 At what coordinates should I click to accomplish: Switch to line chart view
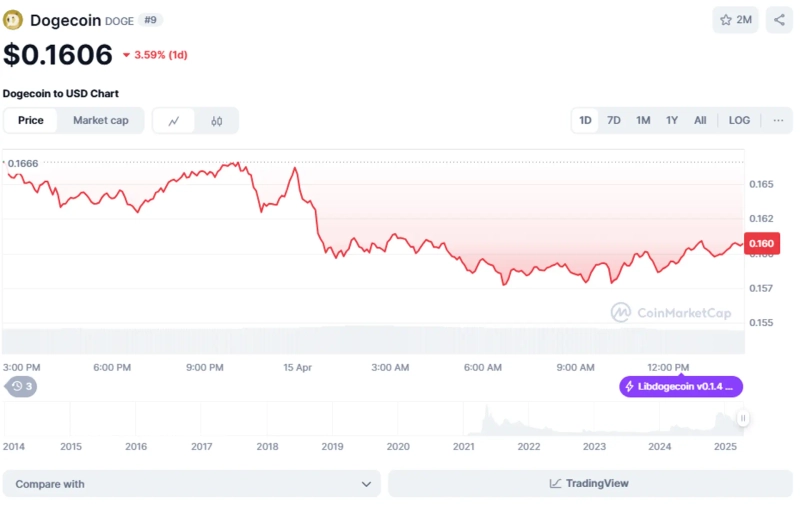tap(174, 121)
